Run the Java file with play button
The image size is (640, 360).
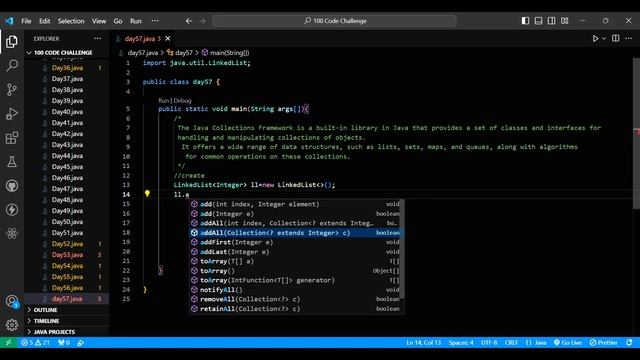[595, 38]
